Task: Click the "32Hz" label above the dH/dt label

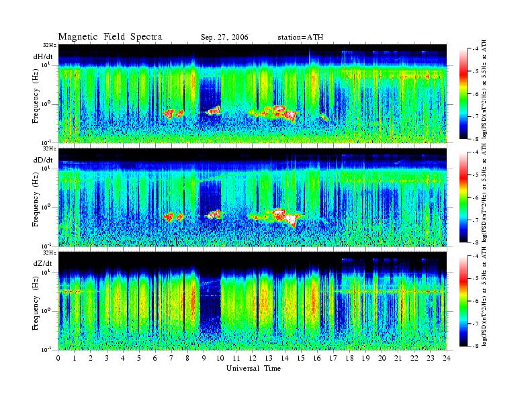Action: coord(49,45)
